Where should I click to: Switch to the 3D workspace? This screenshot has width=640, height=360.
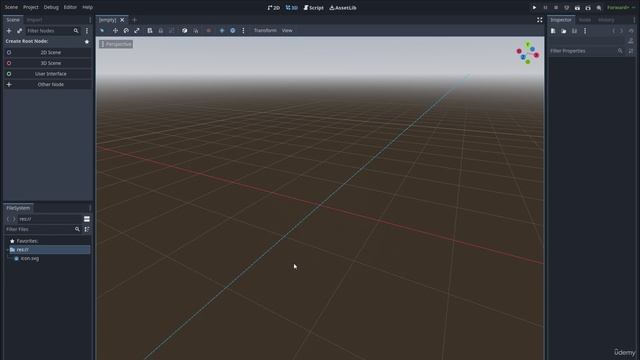click(291, 7)
